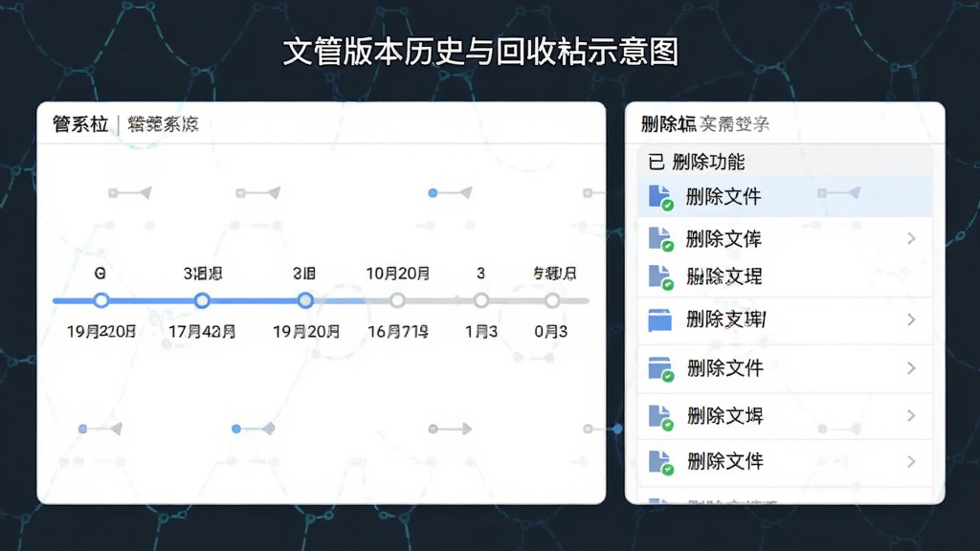Select the 管系粒 tab in left panel
This screenshot has height=551, width=980.
click(x=80, y=123)
